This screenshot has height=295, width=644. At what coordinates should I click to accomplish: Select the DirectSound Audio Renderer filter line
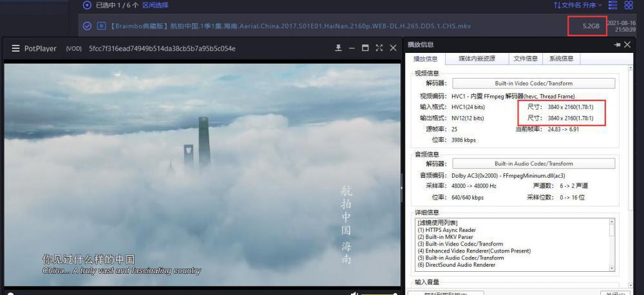(457, 265)
